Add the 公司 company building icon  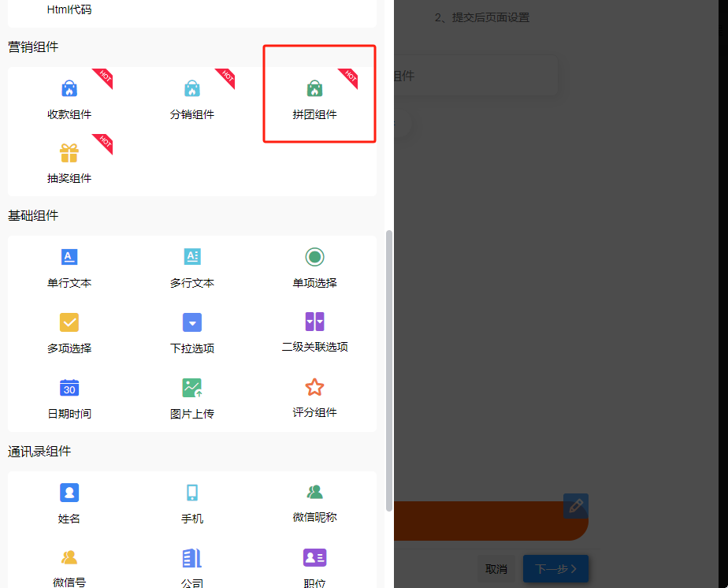tap(192, 558)
